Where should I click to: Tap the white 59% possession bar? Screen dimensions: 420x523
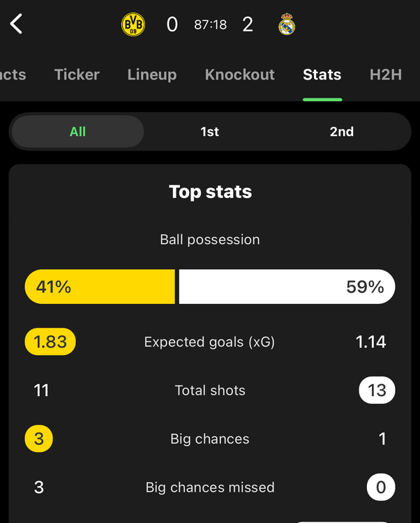tap(287, 287)
